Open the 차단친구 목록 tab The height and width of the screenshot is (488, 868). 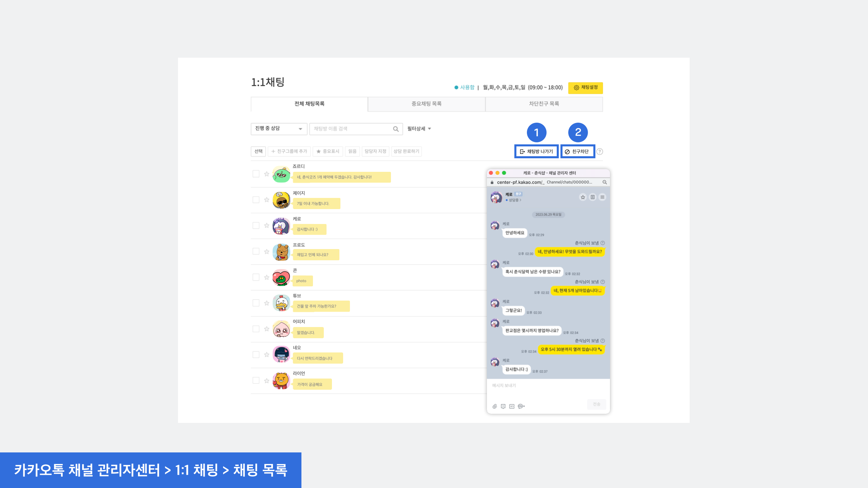(544, 104)
